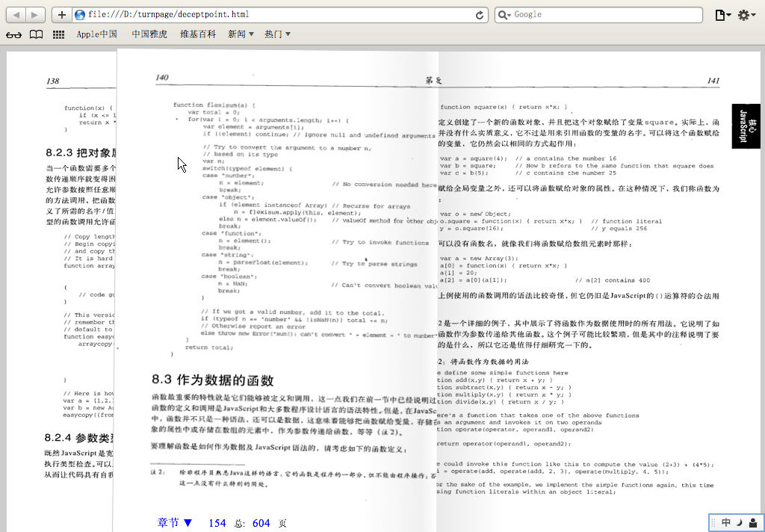Reload the page via refresh icon
The height and width of the screenshot is (532, 765).
(x=480, y=15)
